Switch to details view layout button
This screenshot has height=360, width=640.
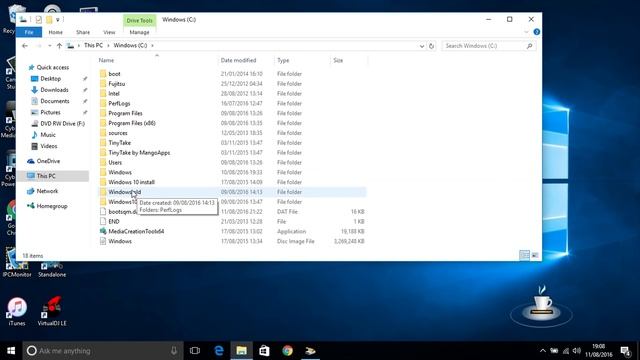[x=524, y=256]
